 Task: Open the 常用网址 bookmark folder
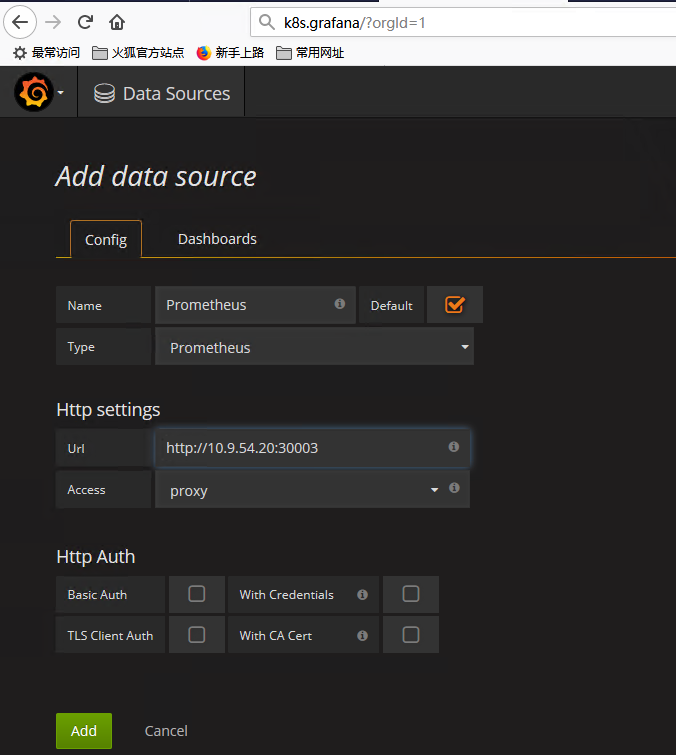(x=310, y=52)
